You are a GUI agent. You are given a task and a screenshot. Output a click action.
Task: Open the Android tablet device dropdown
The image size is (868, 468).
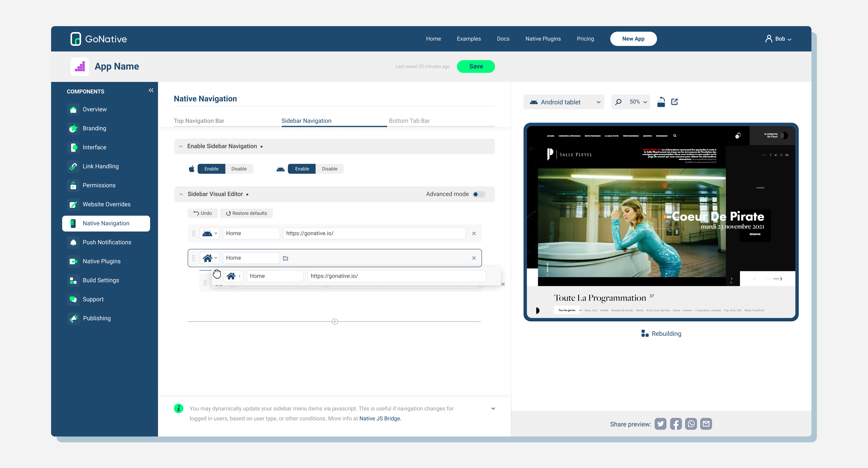click(564, 102)
